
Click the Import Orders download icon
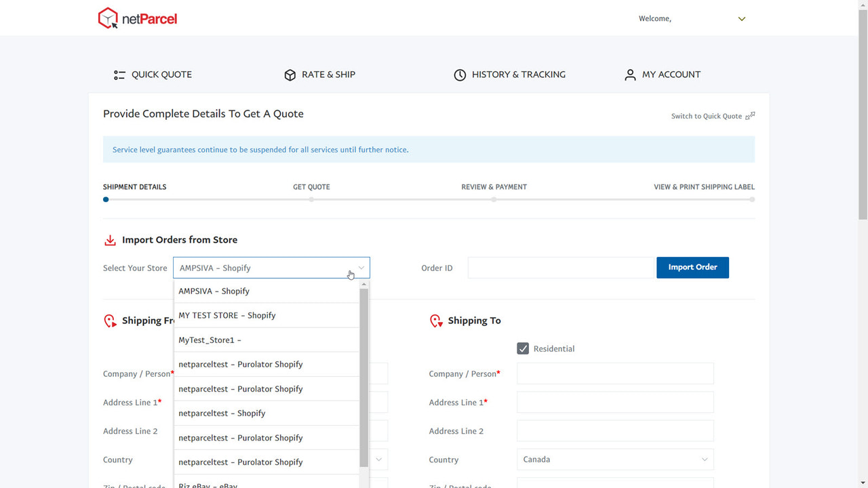pos(110,240)
